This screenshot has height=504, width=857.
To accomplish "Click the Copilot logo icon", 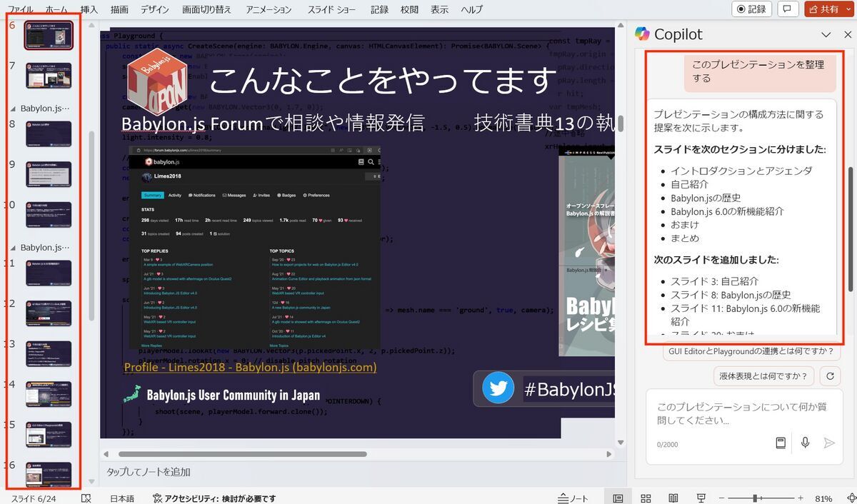I will 642,34.
